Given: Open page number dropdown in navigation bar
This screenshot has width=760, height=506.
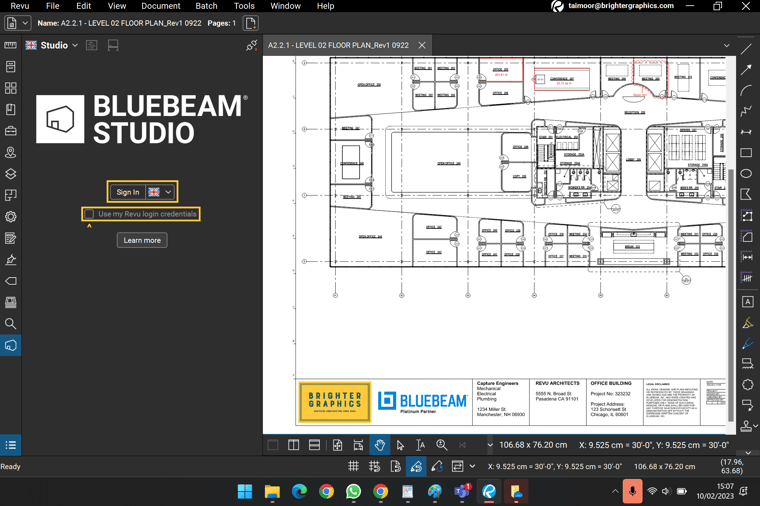Looking at the screenshot, I should pyautogui.click(x=490, y=445).
